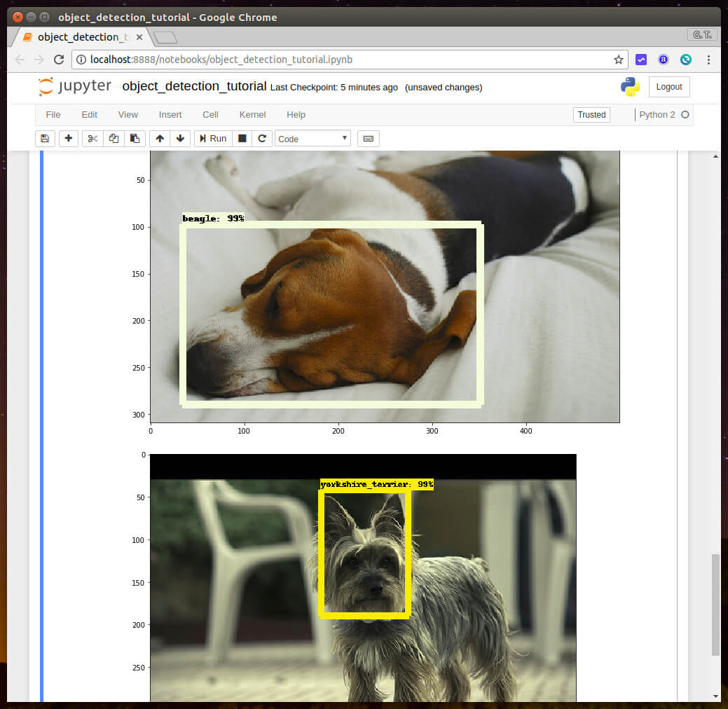This screenshot has width=728, height=709.
Task: Restart the kernel icon
Action: (x=262, y=139)
